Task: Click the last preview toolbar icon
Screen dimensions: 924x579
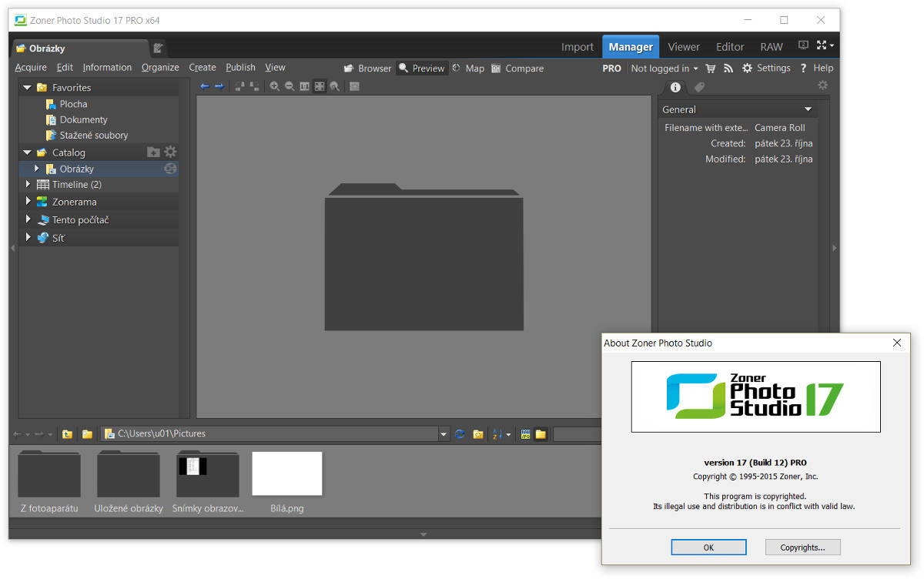Action: 354,86
